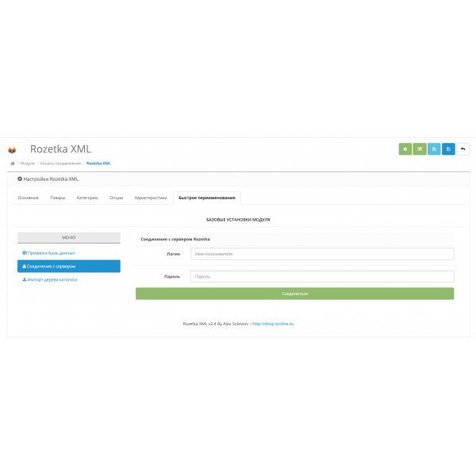Click the second green window-icon button in the header

tap(420, 149)
